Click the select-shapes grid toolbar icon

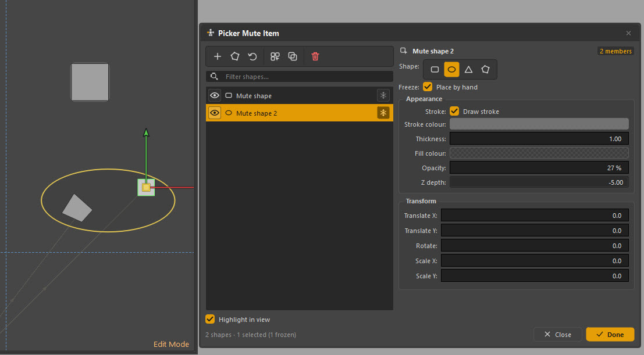(275, 56)
